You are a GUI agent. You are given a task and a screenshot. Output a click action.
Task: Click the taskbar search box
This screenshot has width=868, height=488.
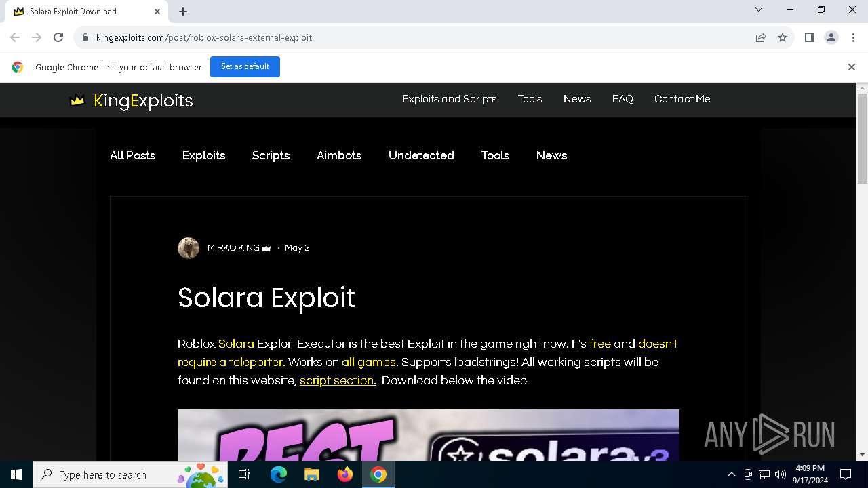click(132, 474)
